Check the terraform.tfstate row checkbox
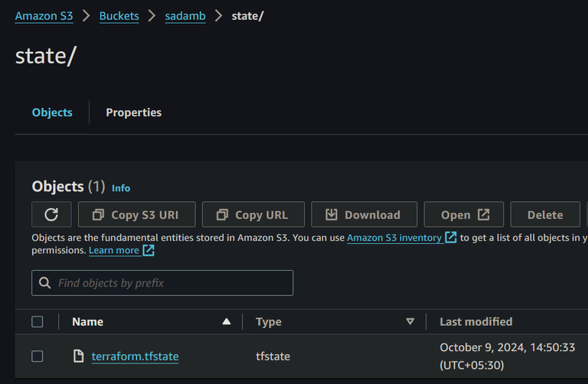This screenshot has width=588, height=384. click(38, 356)
